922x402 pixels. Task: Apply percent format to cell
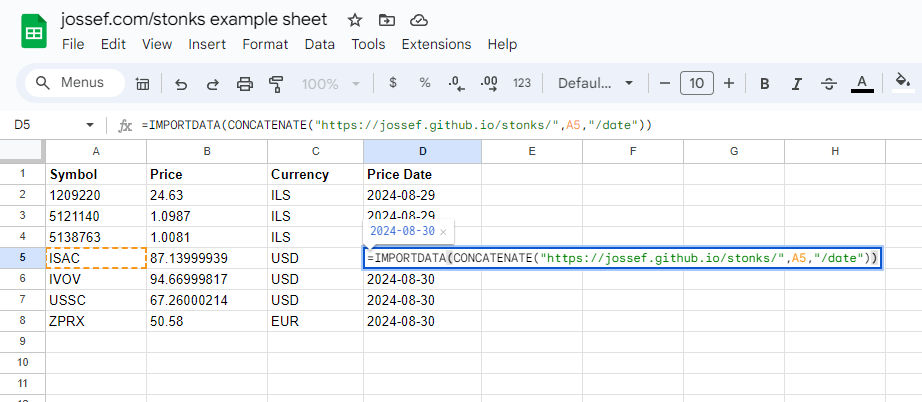coord(425,83)
